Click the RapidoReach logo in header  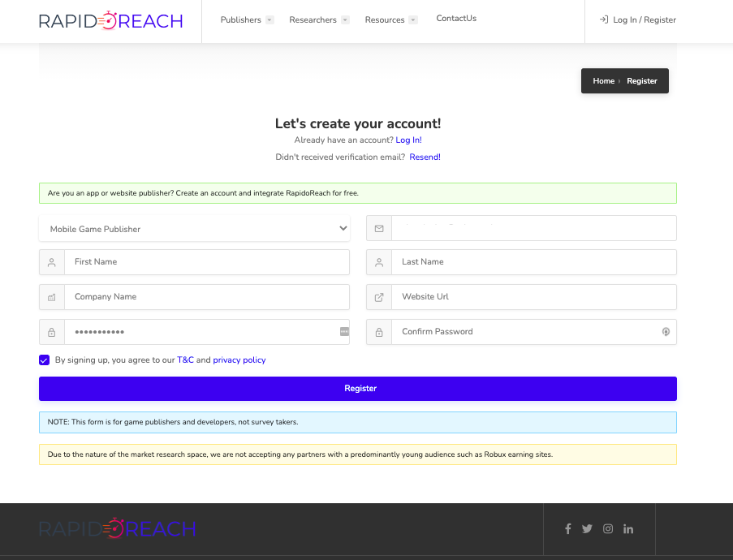110,20
